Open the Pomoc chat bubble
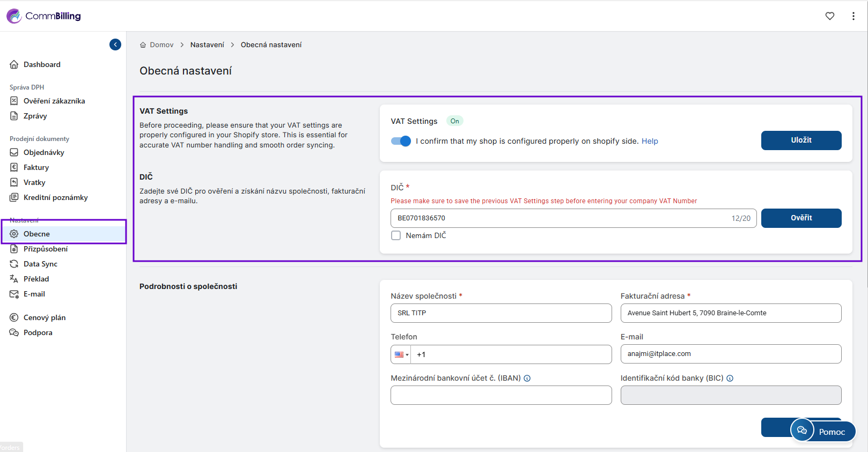Image resolution: width=868 pixels, height=452 pixels. pyautogui.click(x=823, y=431)
